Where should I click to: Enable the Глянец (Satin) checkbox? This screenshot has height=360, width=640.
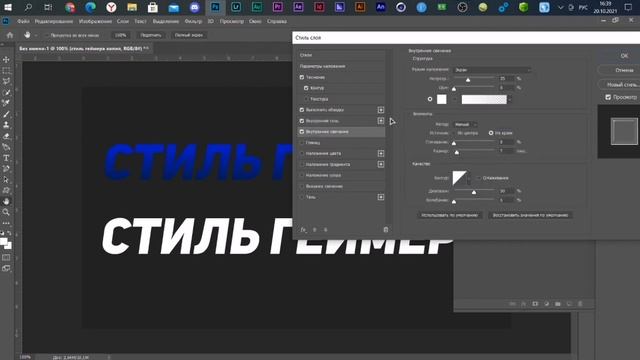[x=302, y=143]
